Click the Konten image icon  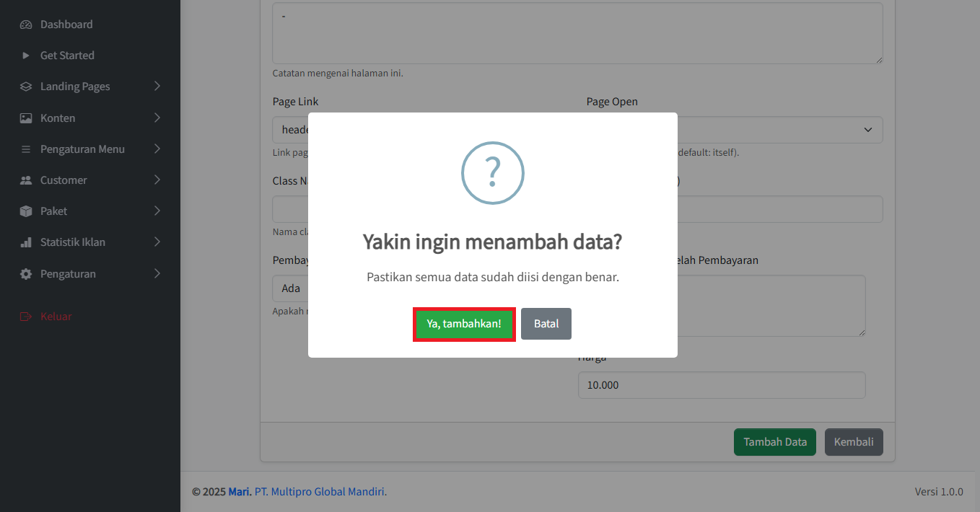pos(26,118)
